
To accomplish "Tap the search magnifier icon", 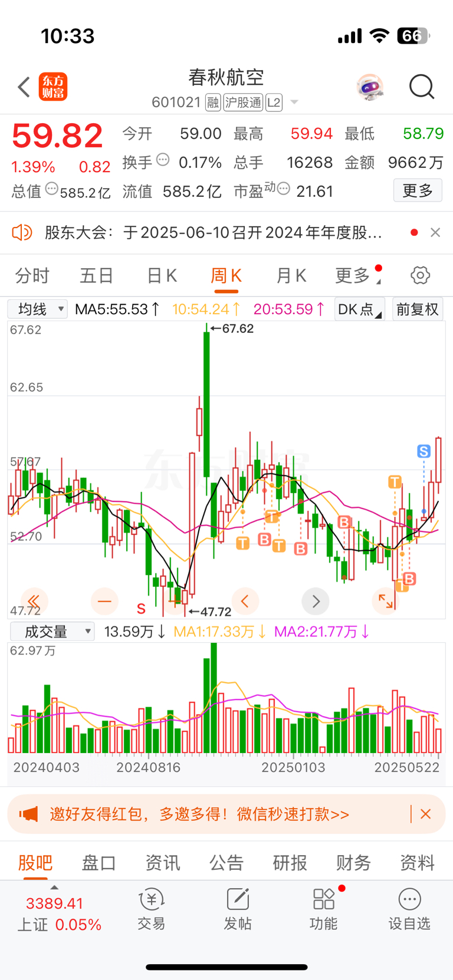I will [422, 87].
